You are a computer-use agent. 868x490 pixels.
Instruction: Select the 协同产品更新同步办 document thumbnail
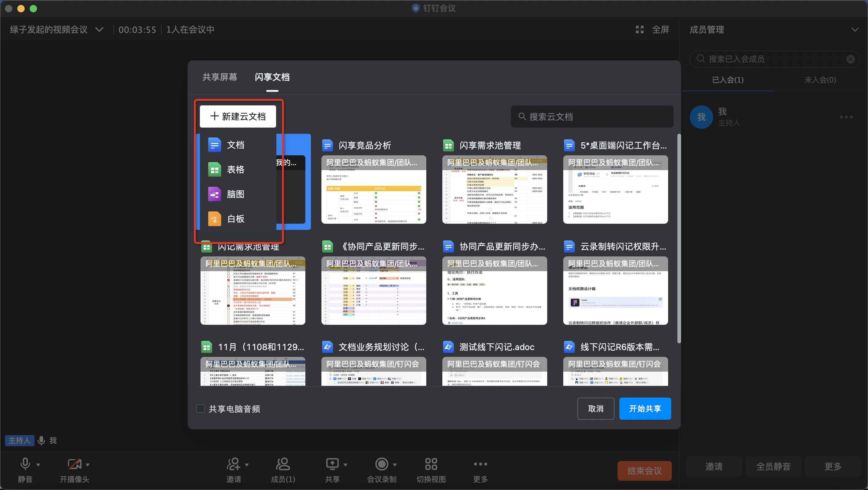495,291
